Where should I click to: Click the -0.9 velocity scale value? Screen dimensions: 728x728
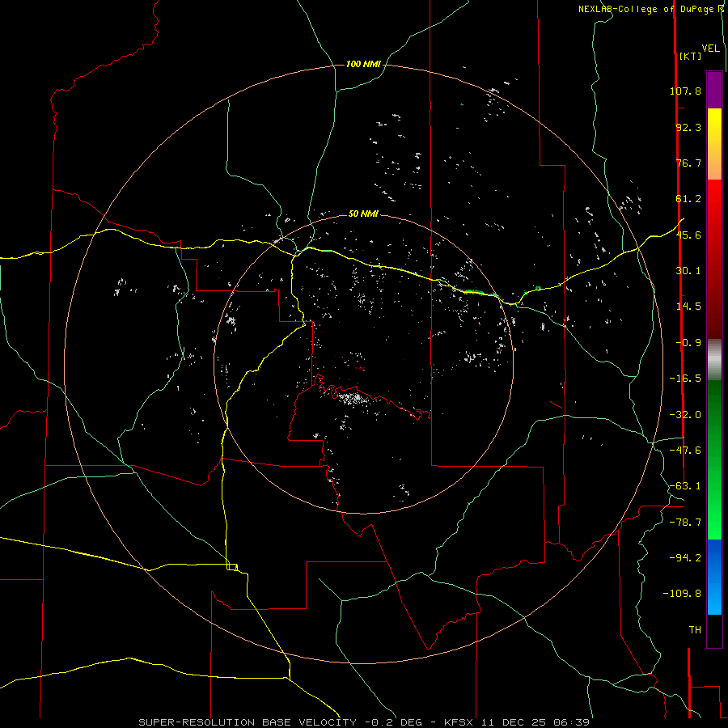(688, 343)
